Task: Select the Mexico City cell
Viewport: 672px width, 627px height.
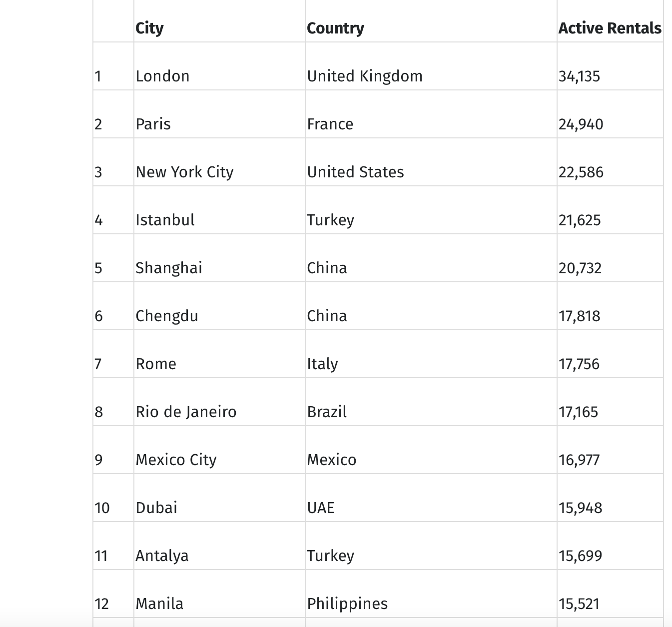Action: click(x=176, y=460)
